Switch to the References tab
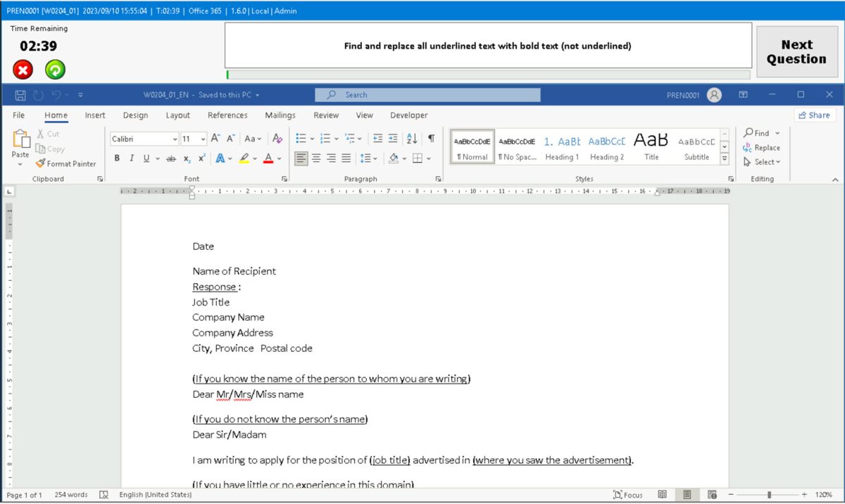The width and height of the screenshot is (845, 504). (x=227, y=115)
